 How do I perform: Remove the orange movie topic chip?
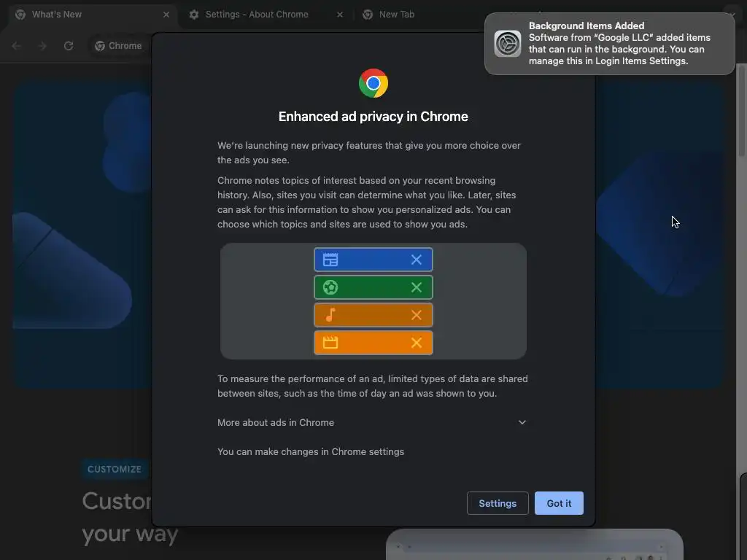coord(417,343)
